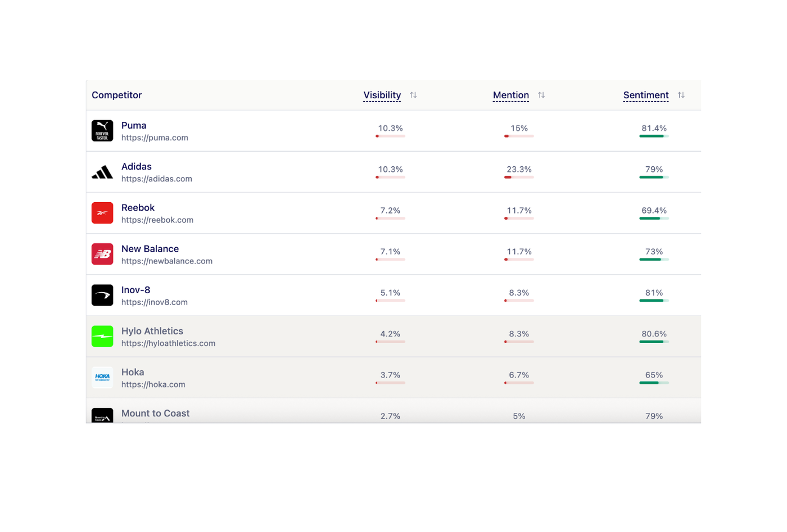Select the Reebok competitor name
787x532 pixels.
(x=138, y=207)
